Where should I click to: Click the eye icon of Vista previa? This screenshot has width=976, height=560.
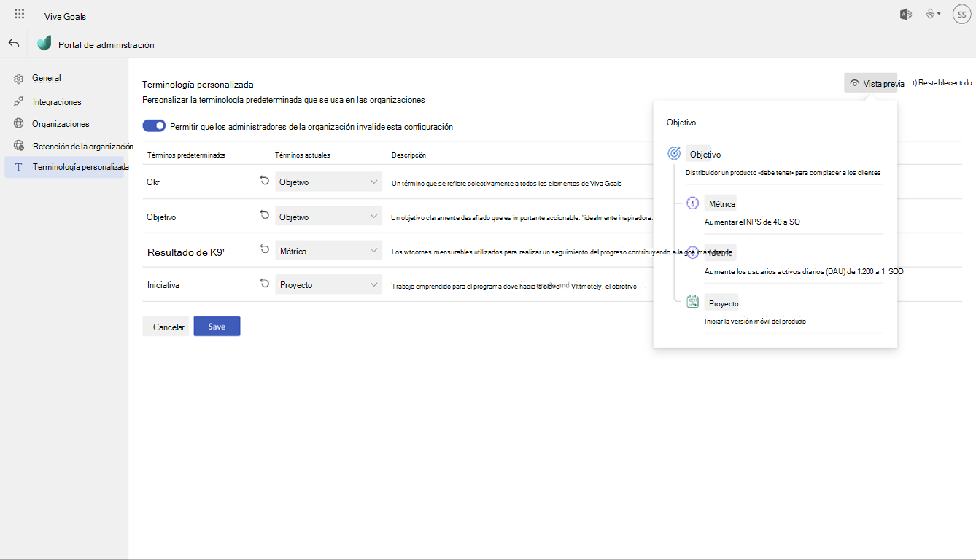[x=854, y=83]
